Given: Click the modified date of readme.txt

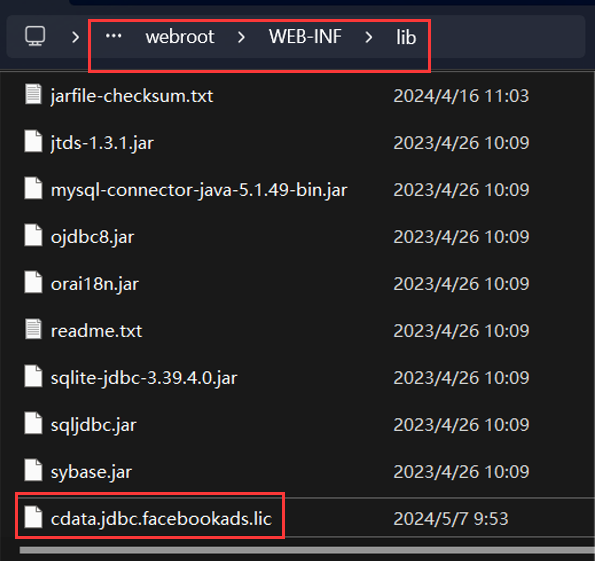Looking at the screenshot, I should pos(461,331).
